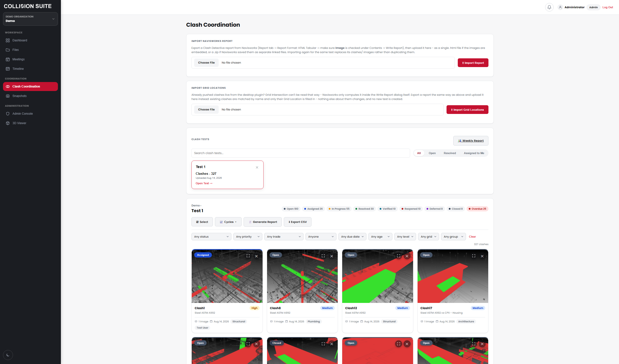The height and width of the screenshot is (364, 619).
Task: Switch to Open filter tab
Action: 432,153
